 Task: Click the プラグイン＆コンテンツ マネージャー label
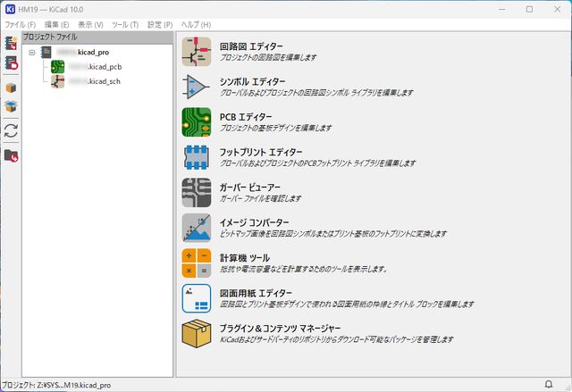280,329
